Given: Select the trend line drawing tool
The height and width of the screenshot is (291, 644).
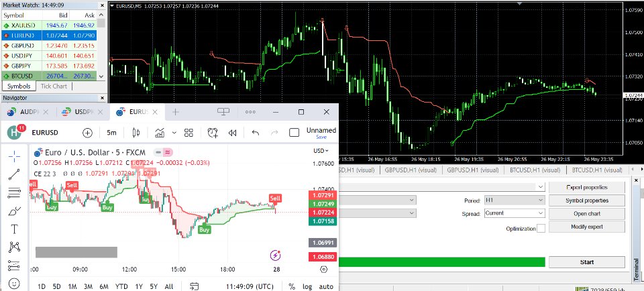Looking at the screenshot, I should tap(14, 174).
